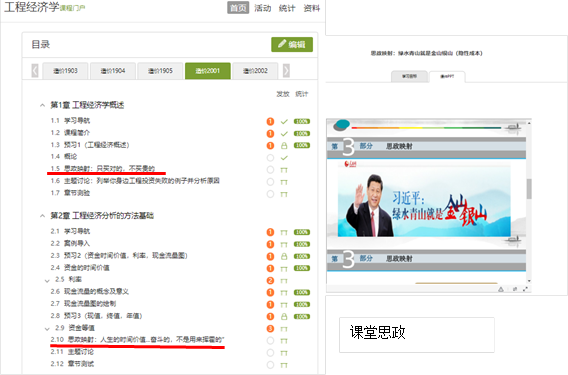Image resolution: width=568 pixels, height=375 pixels.
Task: Open section 2.4 资金的时间价值
Action: pos(80,268)
